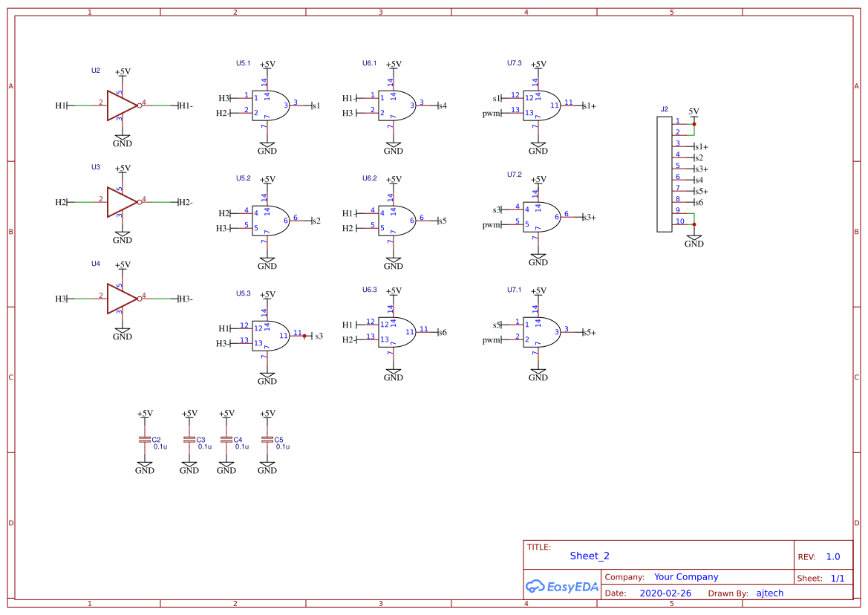The width and height of the screenshot is (868, 615).
Task: Select the +5V symbol above U5.2
Action: point(267,178)
